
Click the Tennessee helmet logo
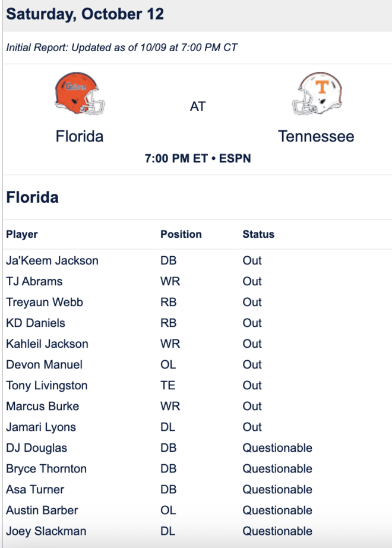[x=317, y=93]
